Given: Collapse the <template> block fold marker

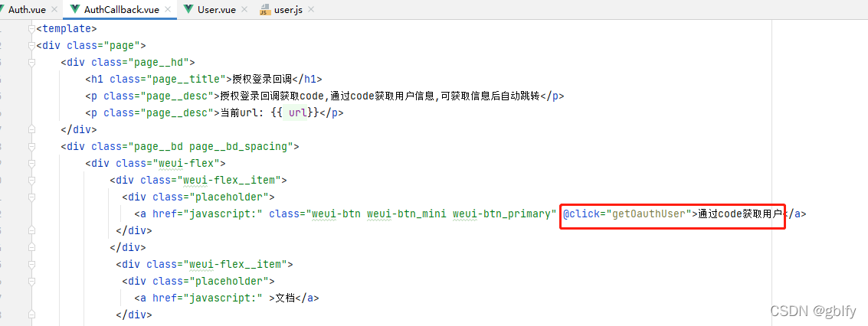Looking at the screenshot, I should (31, 28).
